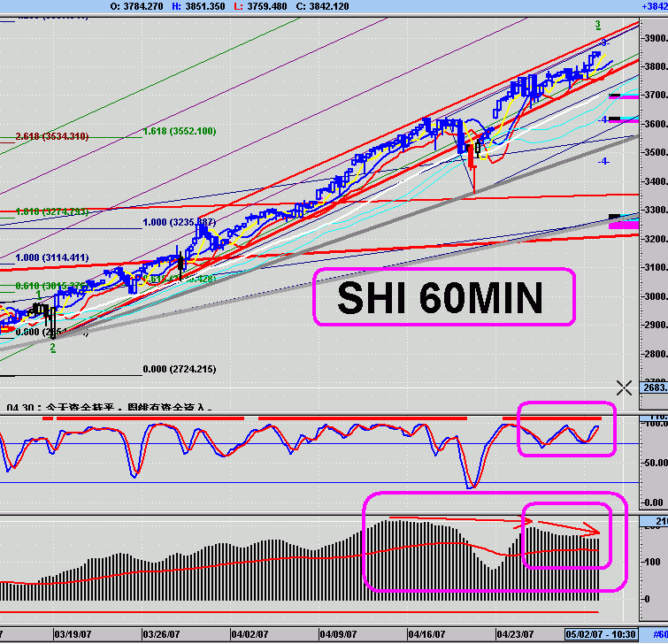Click the 2800 level on price axis

point(656,354)
